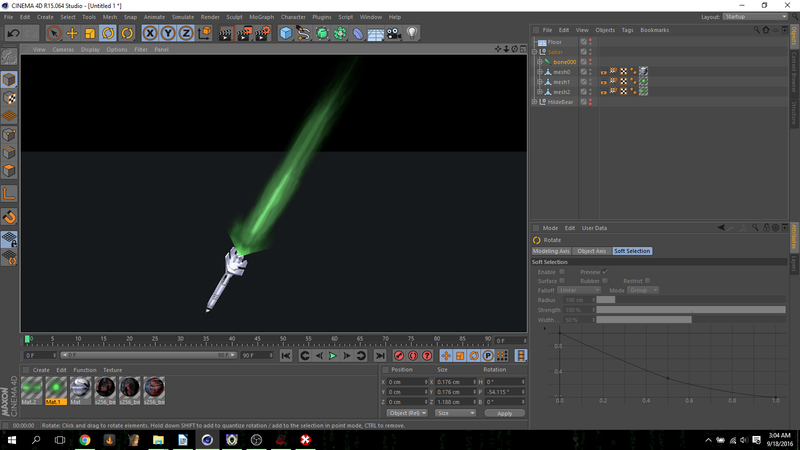
Task: Expand the mesh0 object
Action: point(540,72)
